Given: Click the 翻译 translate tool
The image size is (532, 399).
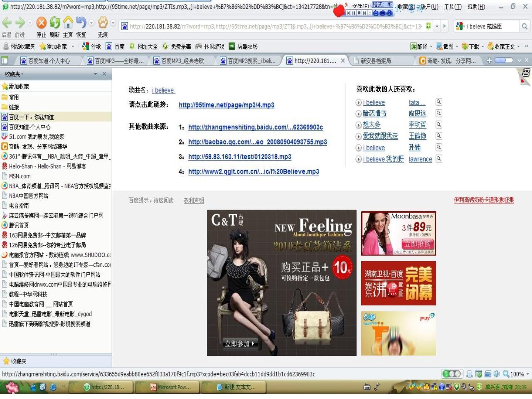Looking at the screenshot, I should pos(419,47).
